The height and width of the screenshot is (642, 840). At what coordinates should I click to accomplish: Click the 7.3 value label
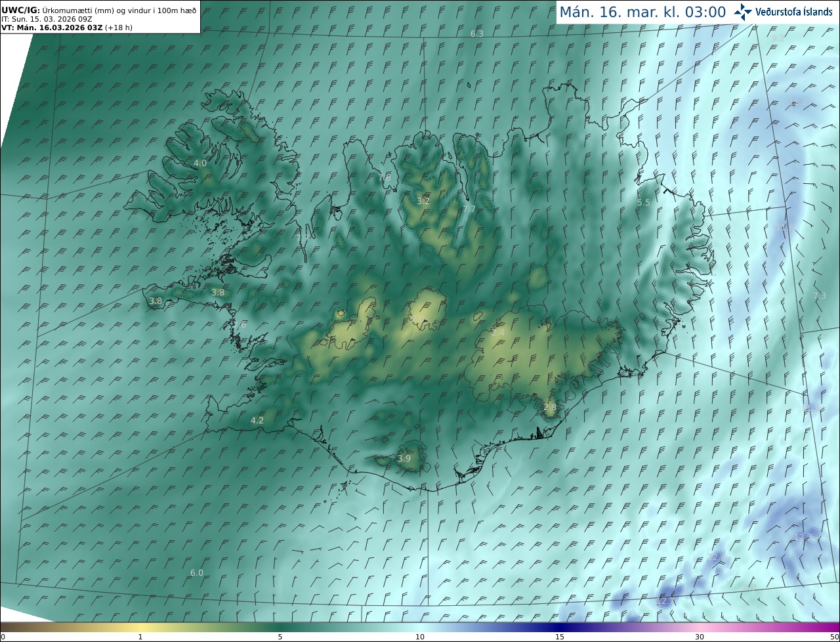(820, 295)
